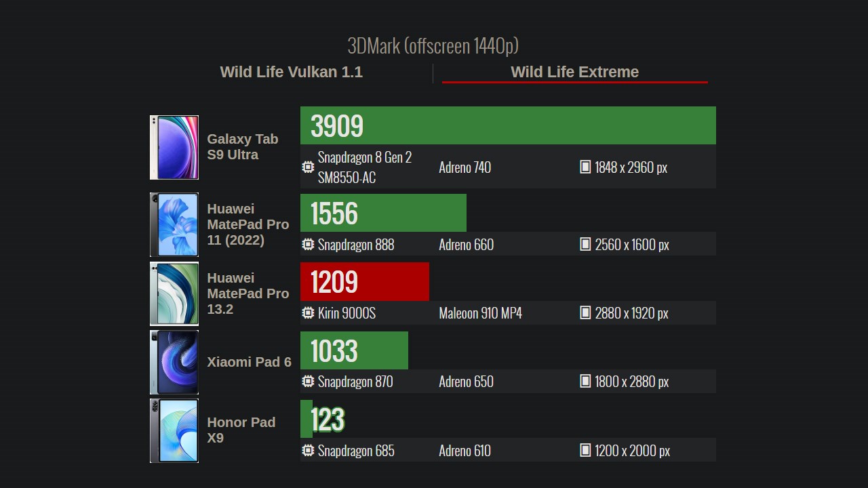This screenshot has height=488, width=868.
Task: Click chipset icon beside Snapdragon 8 Gen 2
Action: [308, 167]
